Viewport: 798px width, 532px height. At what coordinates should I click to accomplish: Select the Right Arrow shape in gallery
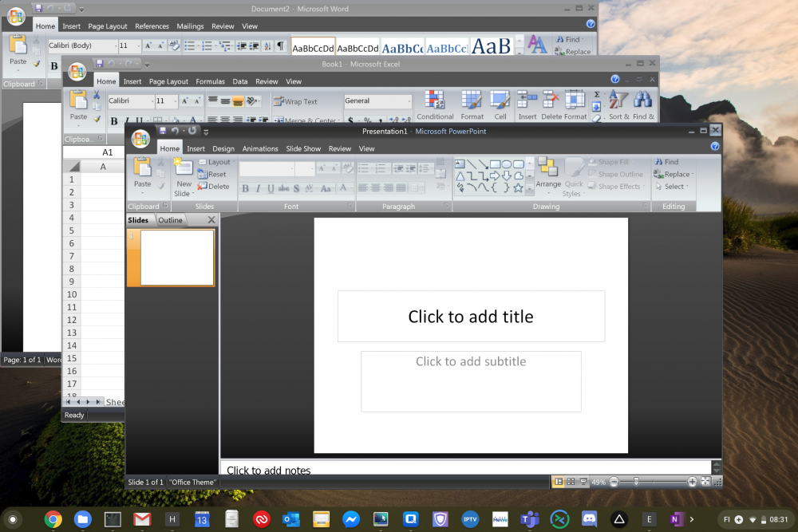(495, 176)
